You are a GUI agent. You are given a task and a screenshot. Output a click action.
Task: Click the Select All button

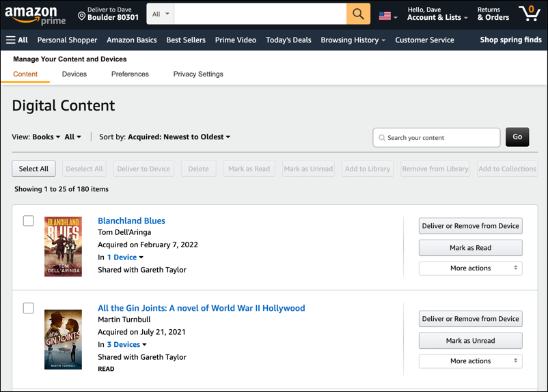click(33, 169)
